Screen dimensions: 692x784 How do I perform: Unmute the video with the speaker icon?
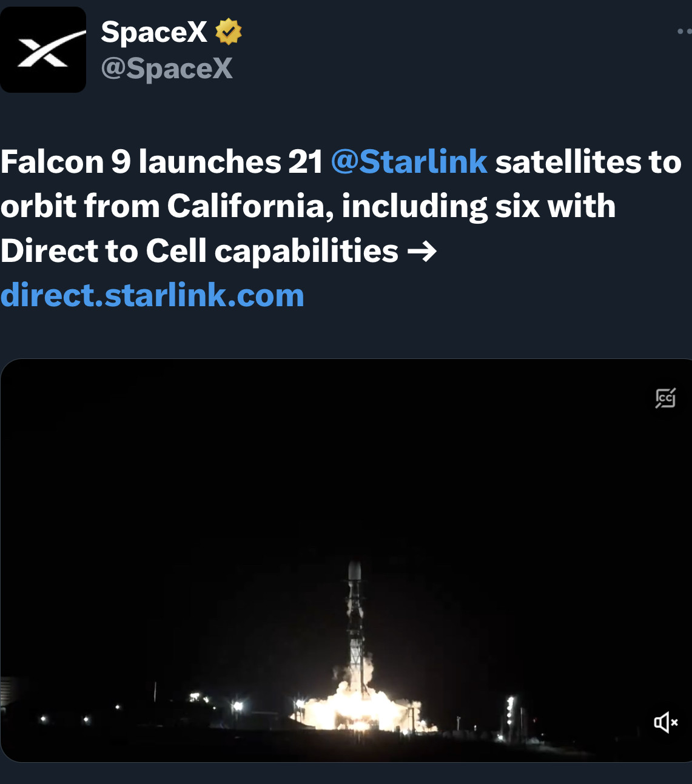(x=665, y=722)
